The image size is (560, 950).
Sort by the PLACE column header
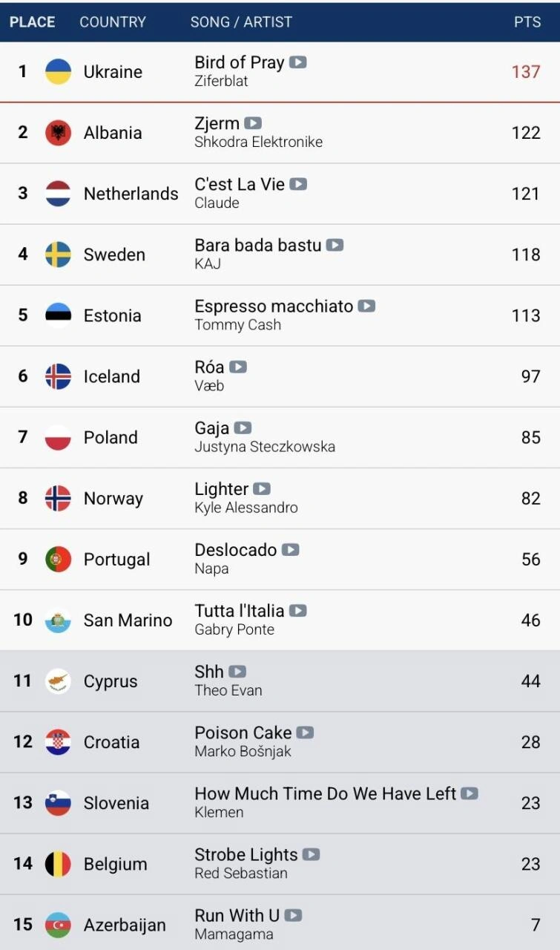coord(32,22)
